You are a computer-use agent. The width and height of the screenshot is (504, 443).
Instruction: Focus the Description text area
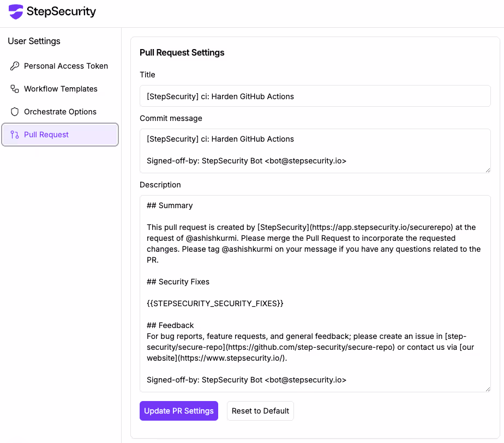pos(315,294)
